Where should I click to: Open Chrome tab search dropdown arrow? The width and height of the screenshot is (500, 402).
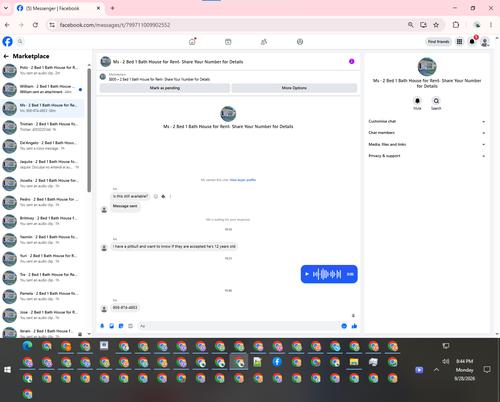coord(6,8)
